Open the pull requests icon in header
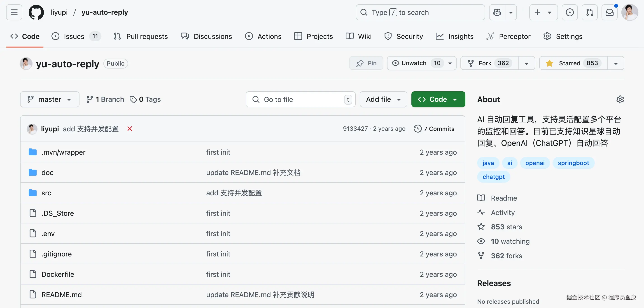The image size is (644, 308). click(590, 12)
